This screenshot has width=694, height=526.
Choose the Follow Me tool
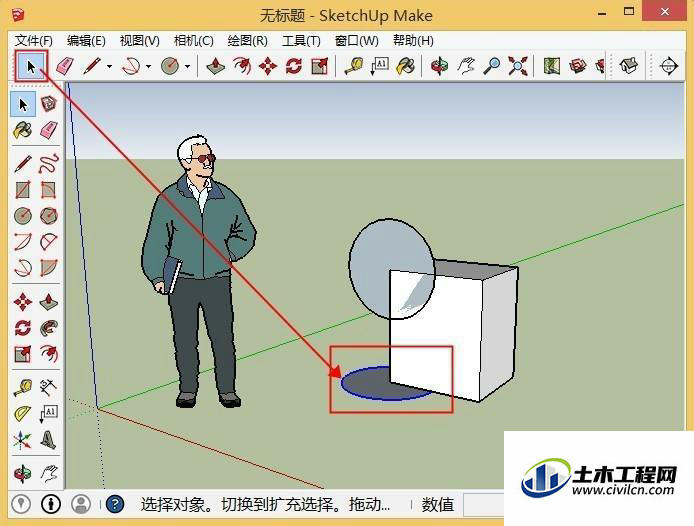48,328
